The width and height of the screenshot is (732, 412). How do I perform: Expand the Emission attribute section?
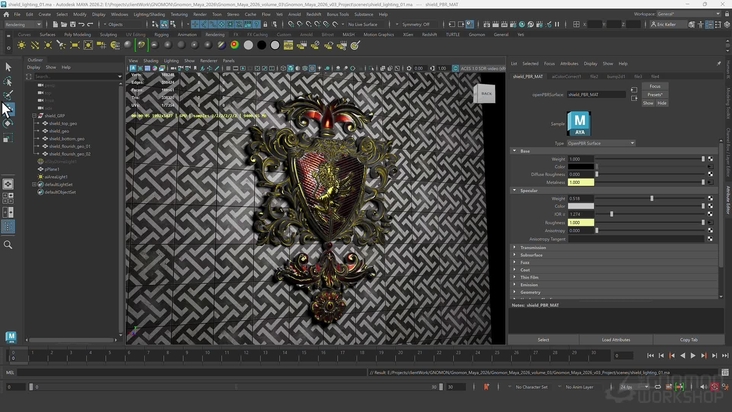point(529,284)
